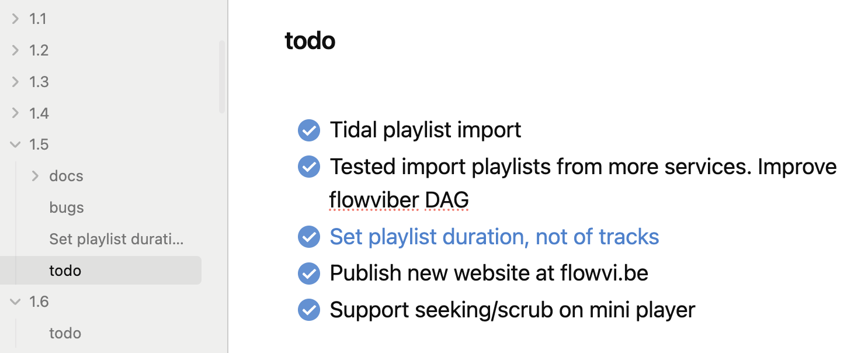Open Set playlist duration sidebar note
This screenshot has height=353, width=868.
116,239
